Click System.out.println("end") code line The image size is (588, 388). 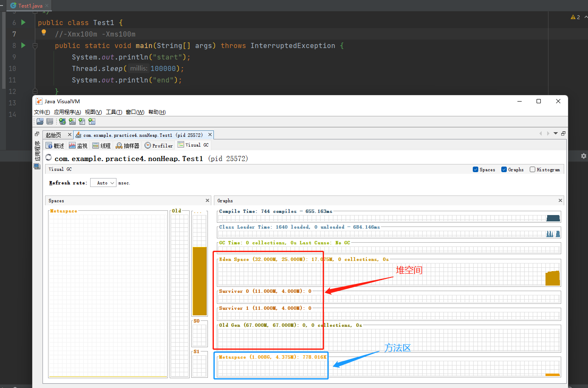pos(127,80)
